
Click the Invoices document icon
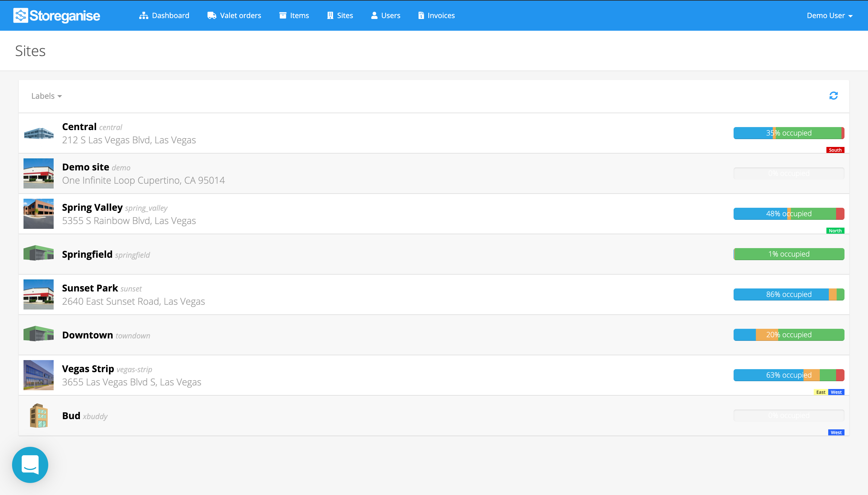(421, 16)
